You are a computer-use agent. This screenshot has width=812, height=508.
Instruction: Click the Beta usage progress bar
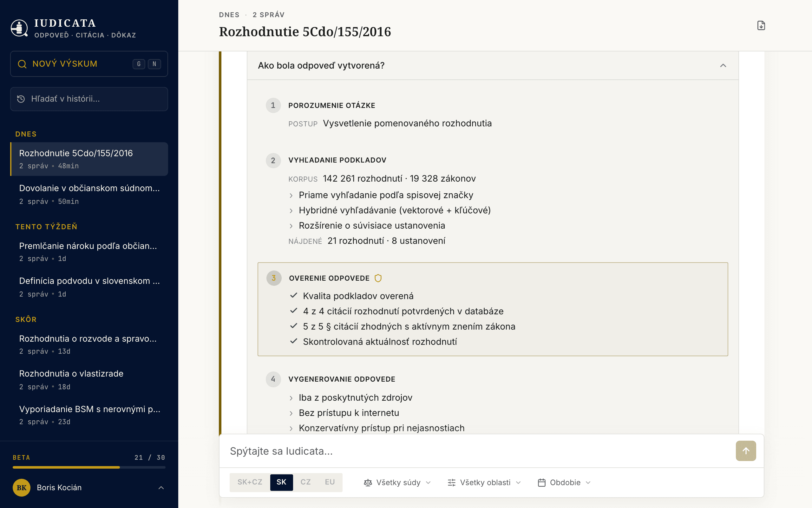pos(89,467)
